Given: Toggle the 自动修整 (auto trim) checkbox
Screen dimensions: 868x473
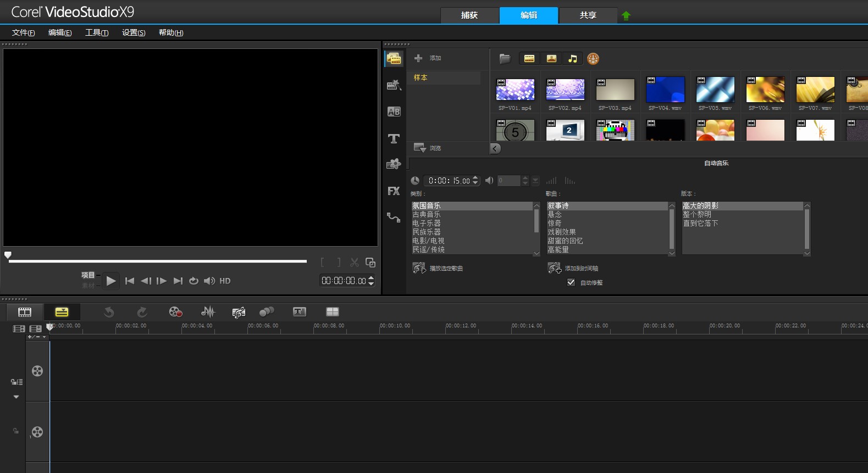Looking at the screenshot, I should [571, 282].
